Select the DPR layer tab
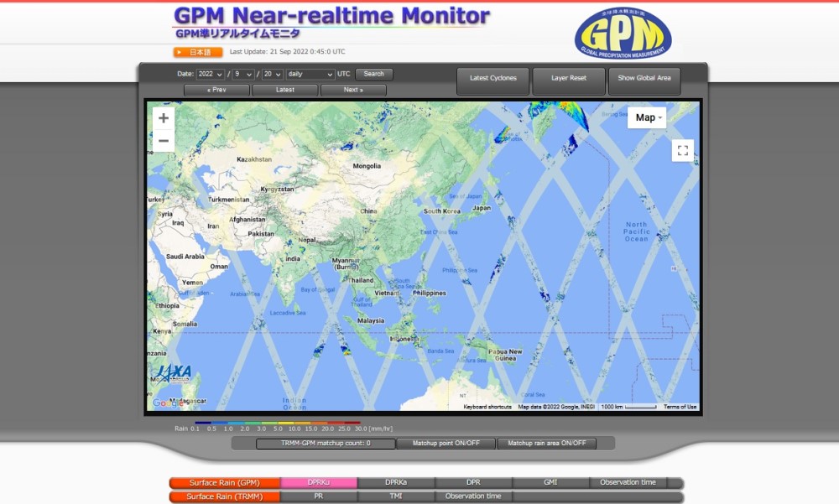This screenshot has width=839, height=504. click(473, 482)
